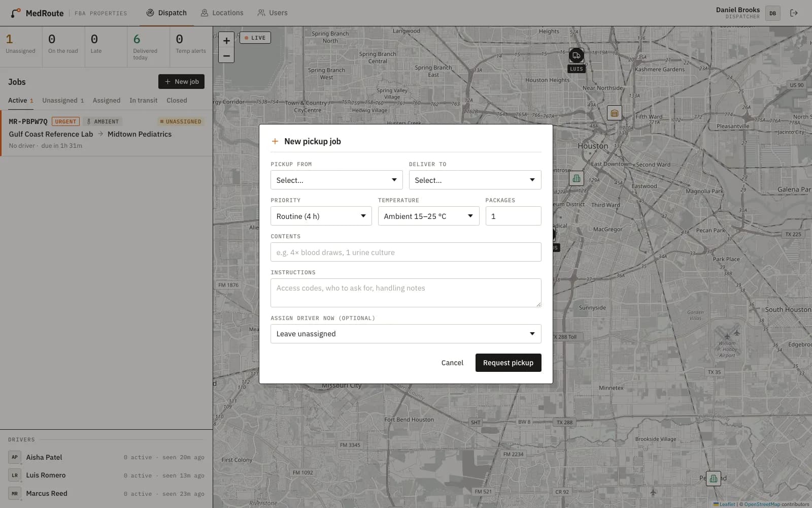Open the Users tab
Screen dimensions: 812x508
[273, 13]
